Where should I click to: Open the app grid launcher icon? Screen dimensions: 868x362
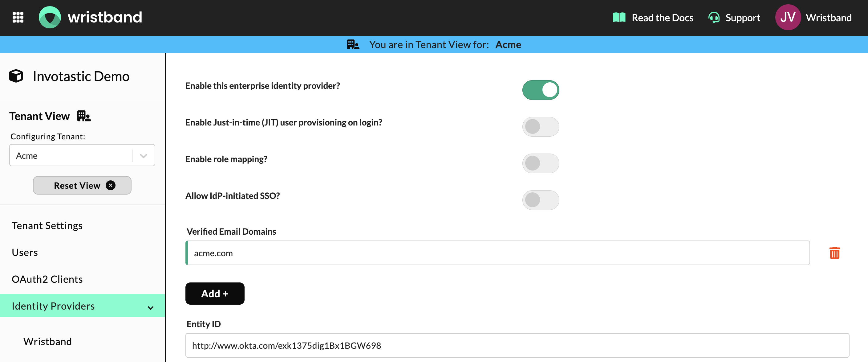(18, 17)
